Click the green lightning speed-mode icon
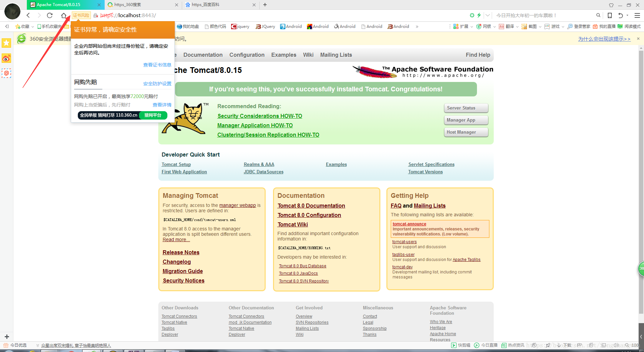 (x=479, y=15)
